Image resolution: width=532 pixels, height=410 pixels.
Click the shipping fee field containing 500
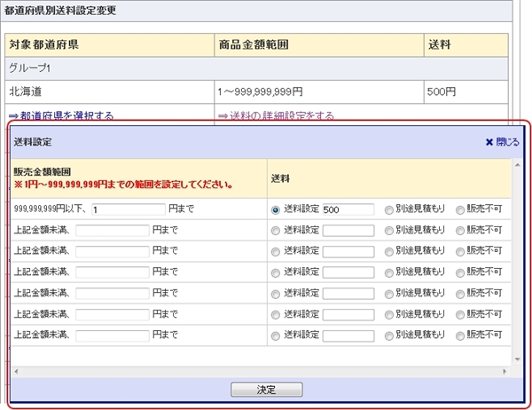tap(348, 209)
